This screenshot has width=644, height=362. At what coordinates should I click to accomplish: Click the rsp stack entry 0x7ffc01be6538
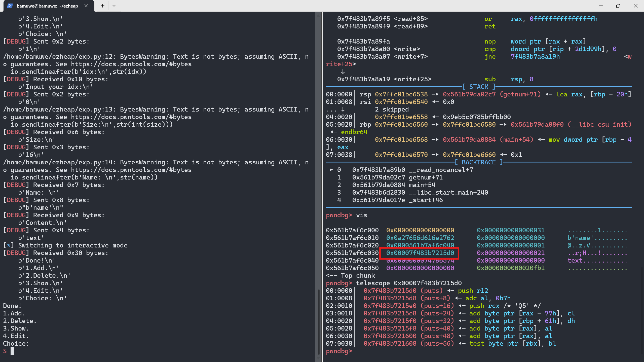click(x=401, y=94)
